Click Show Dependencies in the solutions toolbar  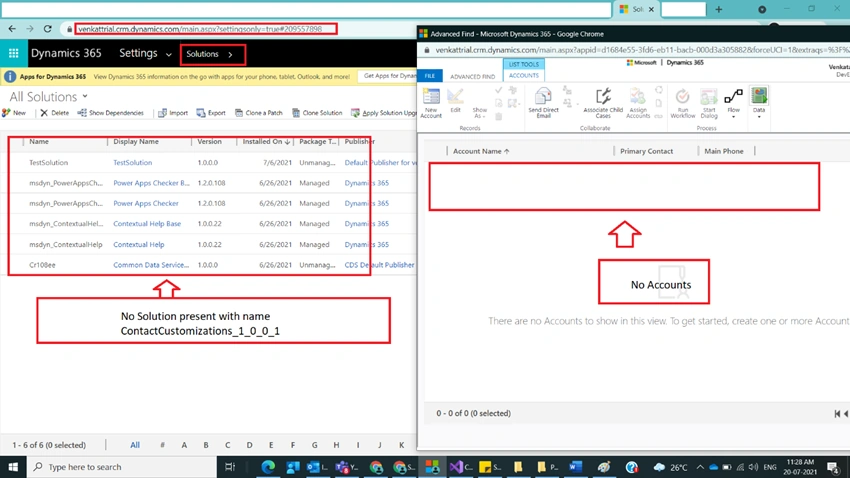coord(111,113)
